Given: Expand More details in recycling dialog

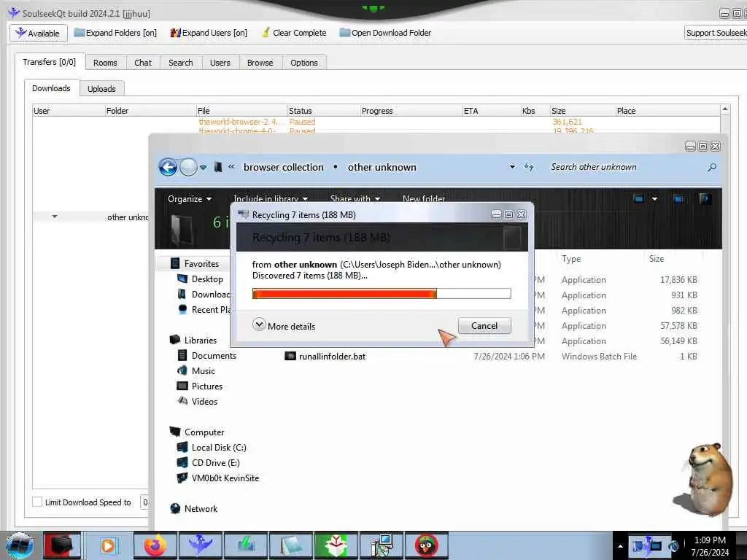Looking at the screenshot, I should click(284, 326).
